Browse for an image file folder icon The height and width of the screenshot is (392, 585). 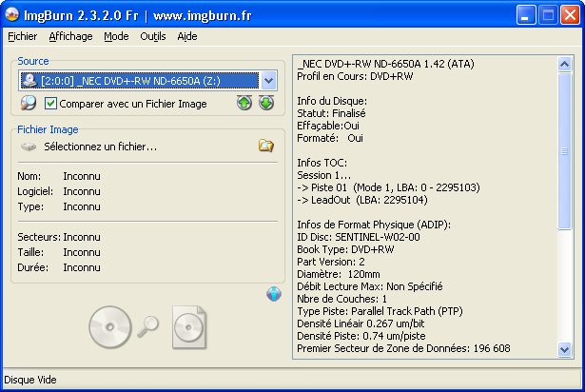tap(266, 146)
